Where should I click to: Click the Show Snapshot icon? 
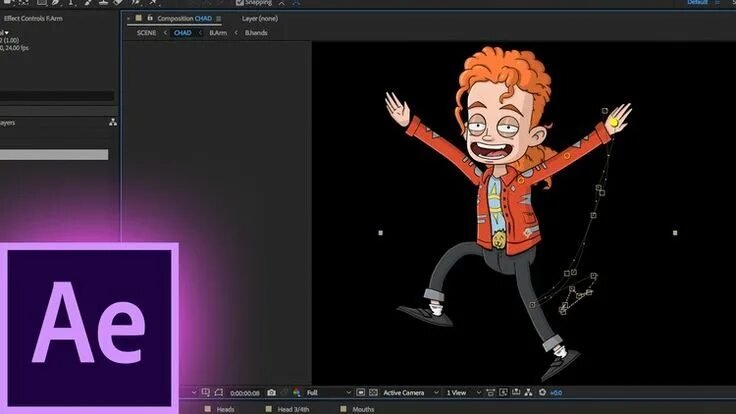(284, 392)
